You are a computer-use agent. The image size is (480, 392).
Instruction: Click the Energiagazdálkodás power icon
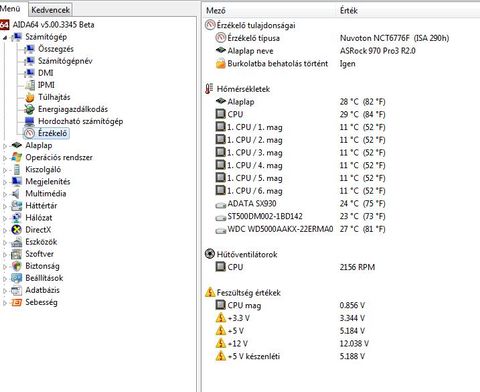coord(29,109)
